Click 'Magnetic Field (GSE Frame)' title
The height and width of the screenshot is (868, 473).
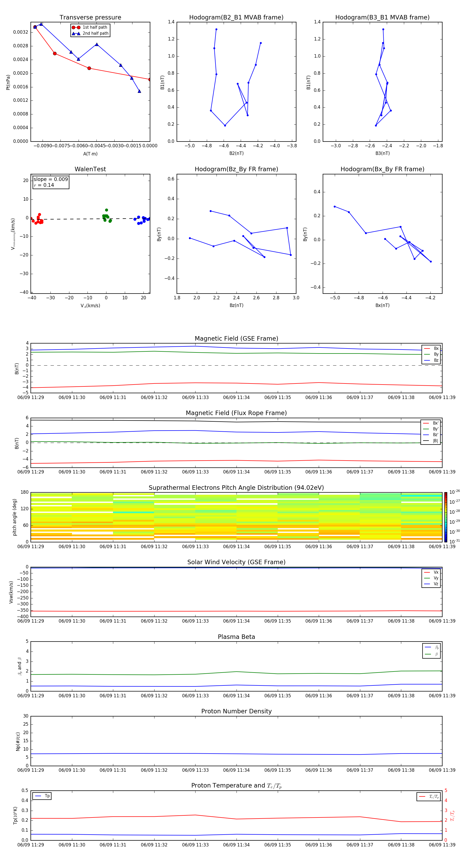[236, 339]
